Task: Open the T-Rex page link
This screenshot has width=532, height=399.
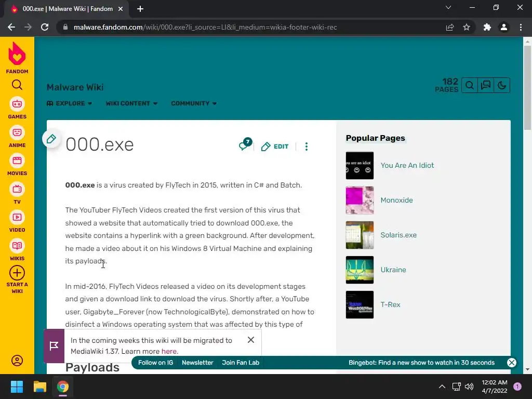Action: [x=390, y=304]
